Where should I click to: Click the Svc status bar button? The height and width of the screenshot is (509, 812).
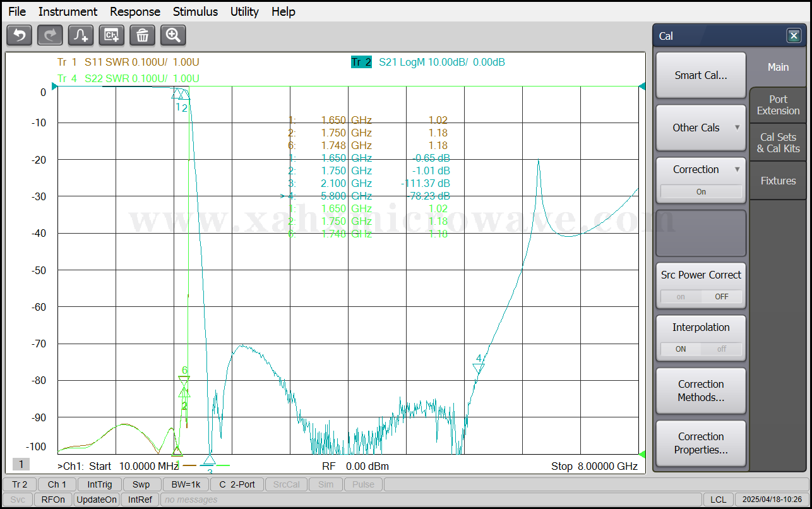point(18,500)
